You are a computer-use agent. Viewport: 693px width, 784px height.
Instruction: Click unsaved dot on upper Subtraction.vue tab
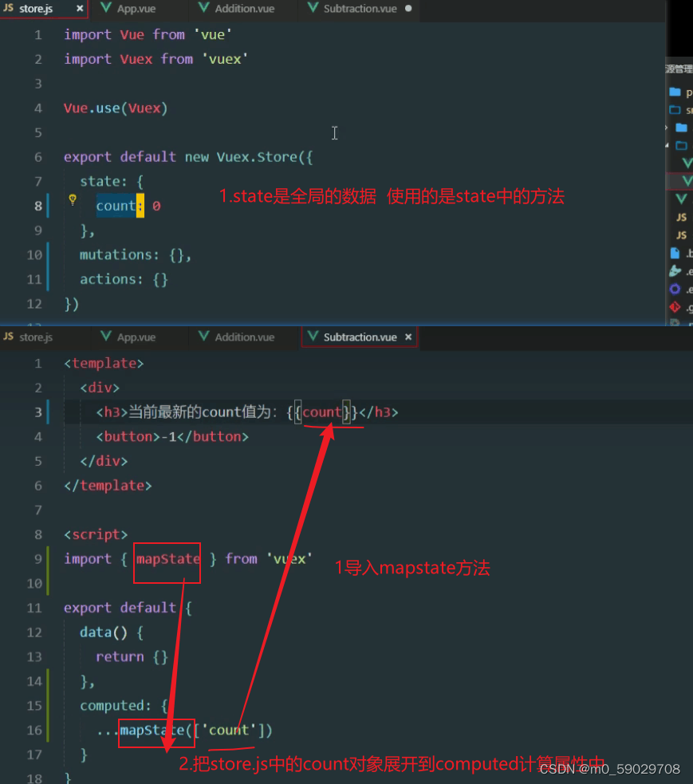point(408,9)
